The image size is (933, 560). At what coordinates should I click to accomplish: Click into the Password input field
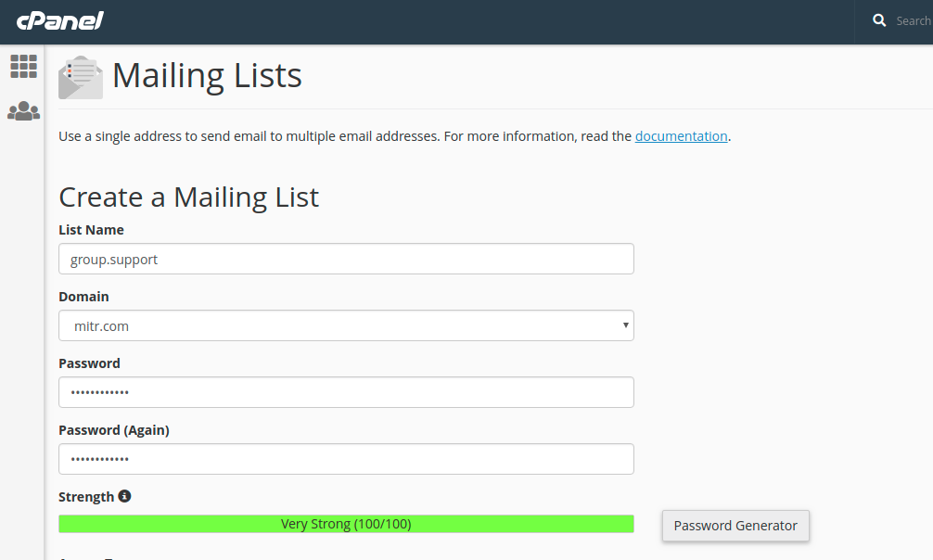(346, 392)
